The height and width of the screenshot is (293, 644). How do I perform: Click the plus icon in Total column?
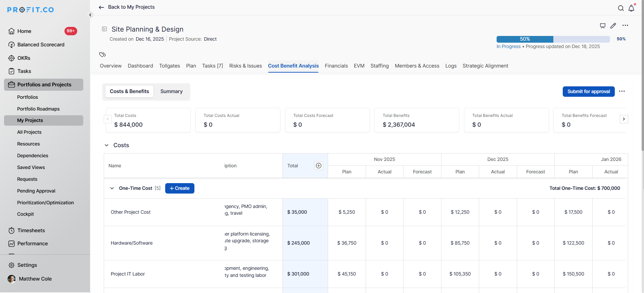tap(319, 166)
